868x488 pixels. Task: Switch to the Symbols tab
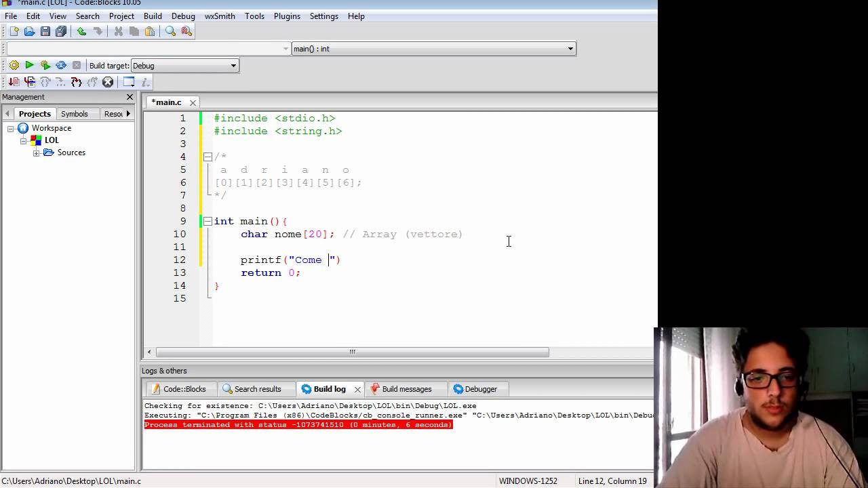pos(74,114)
